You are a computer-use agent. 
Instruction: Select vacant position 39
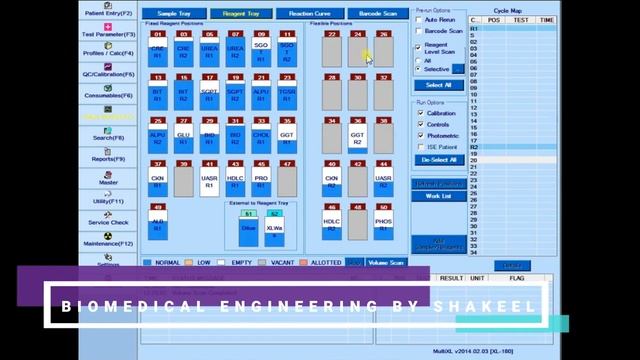[184, 179]
